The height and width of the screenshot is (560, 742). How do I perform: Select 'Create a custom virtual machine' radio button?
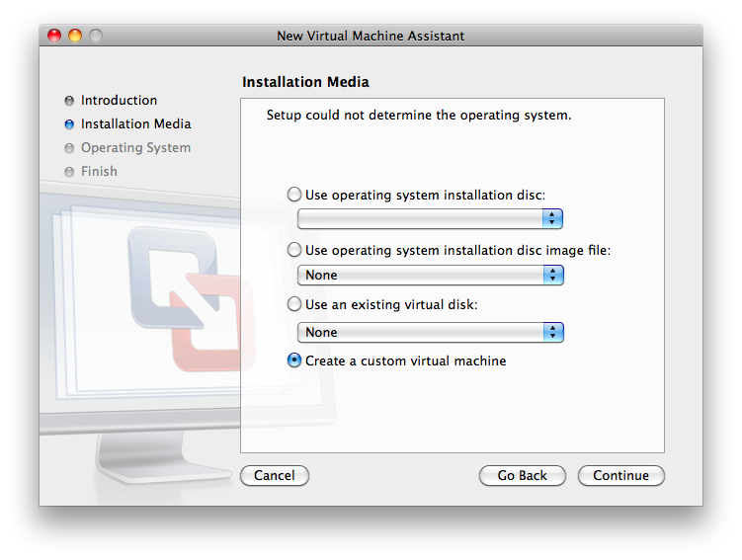click(x=294, y=360)
